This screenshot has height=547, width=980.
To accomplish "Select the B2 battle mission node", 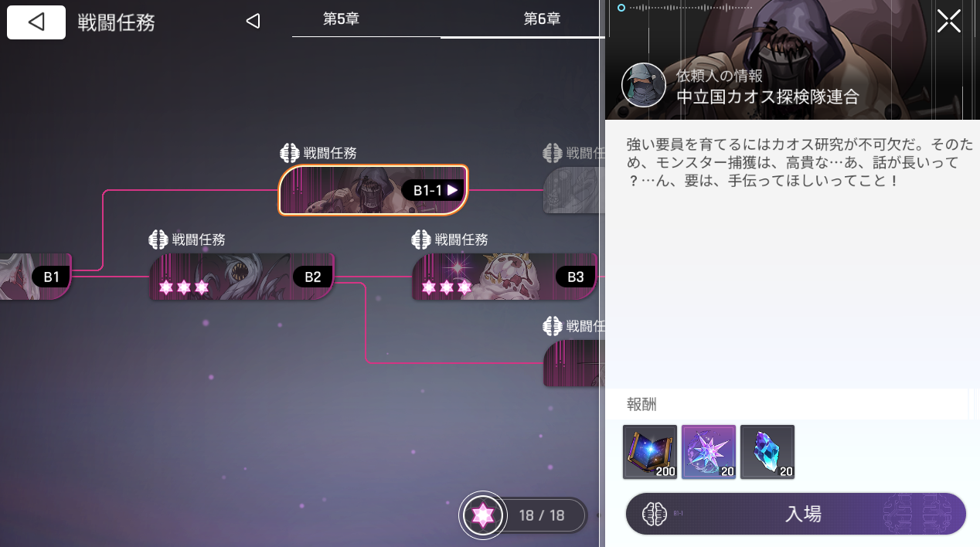I will [x=242, y=277].
